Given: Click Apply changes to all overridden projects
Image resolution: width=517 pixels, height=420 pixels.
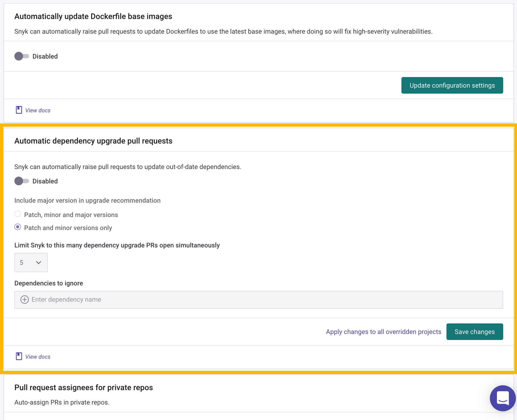Looking at the screenshot, I should [384, 332].
